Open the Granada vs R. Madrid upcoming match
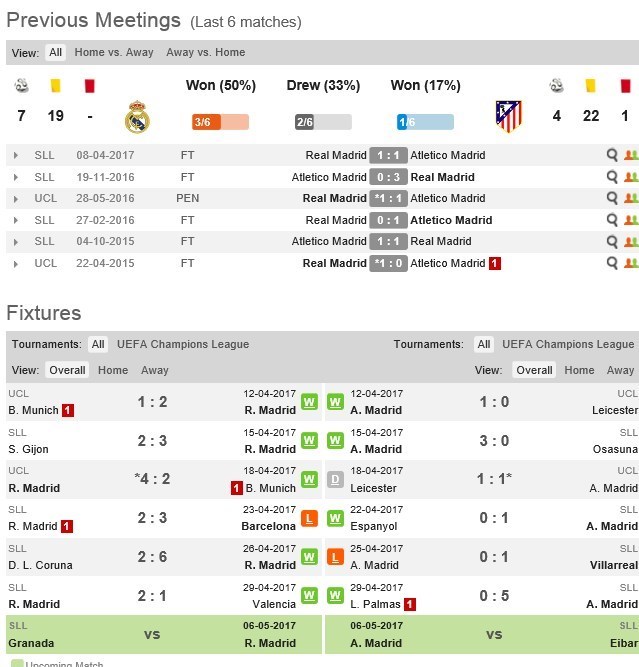The image size is (639, 667). (x=152, y=634)
